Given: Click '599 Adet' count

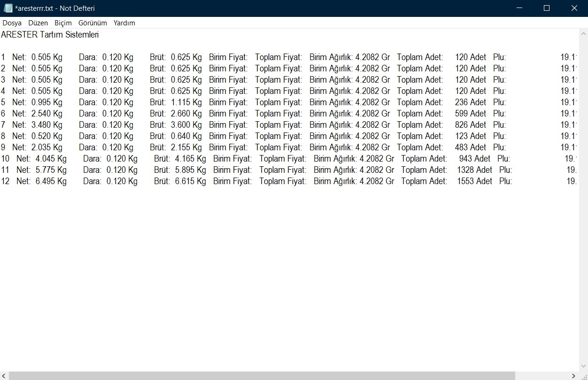Looking at the screenshot, I should coord(471,113).
